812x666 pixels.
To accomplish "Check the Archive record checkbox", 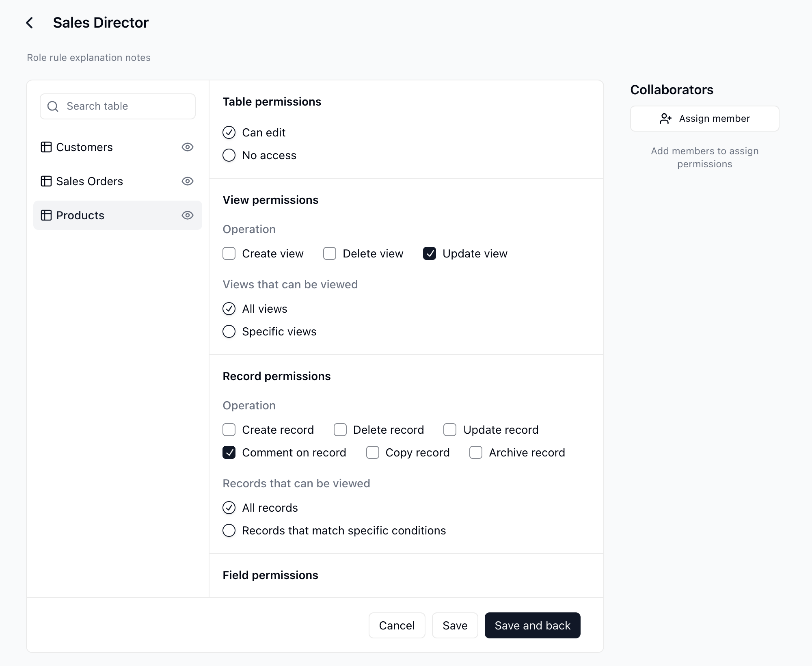I will click(x=476, y=452).
